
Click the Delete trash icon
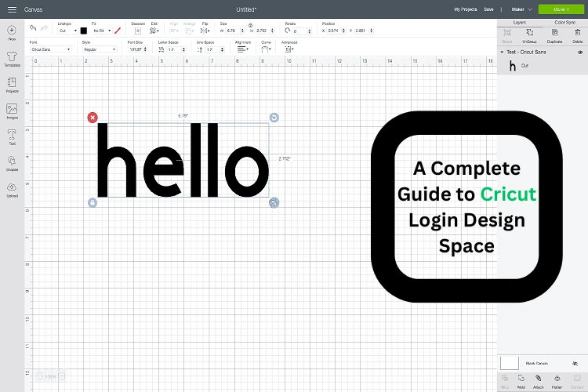[x=578, y=33]
